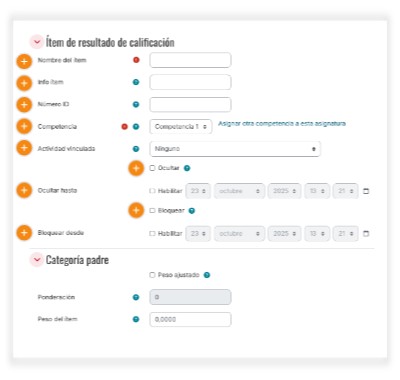Image resolution: width=400 pixels, height=380 pixels.
Task: Show help for Peso ajustado
Action: tap(207, 275)
